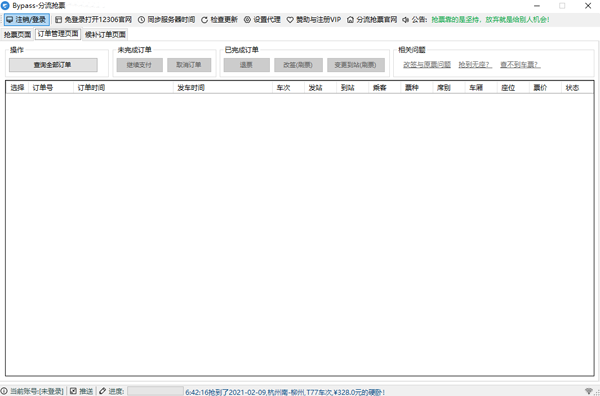
Task: Open the 抢到无座? help link
Action: [475, 65]
